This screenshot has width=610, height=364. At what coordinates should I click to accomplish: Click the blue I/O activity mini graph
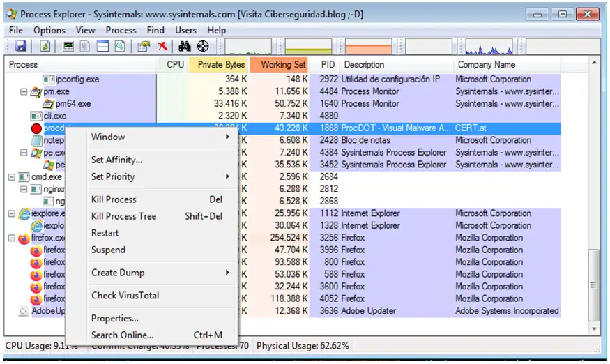coord(489,46)
